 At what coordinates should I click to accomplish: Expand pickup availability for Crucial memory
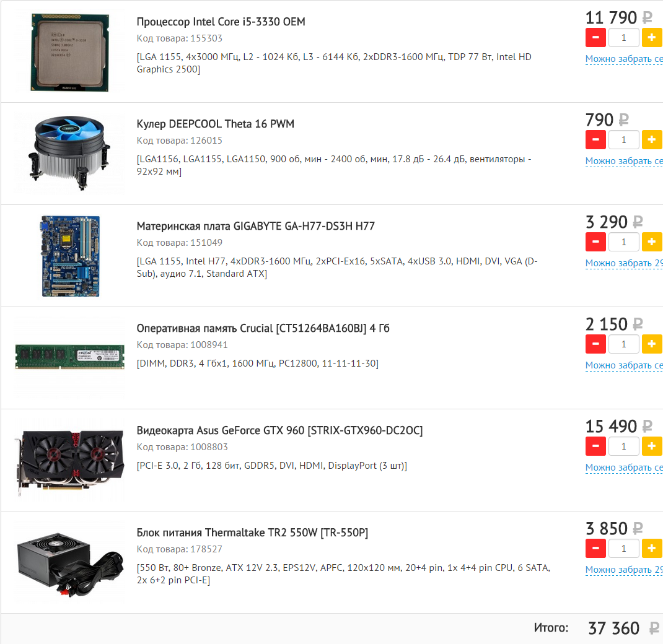pyautogui.click(x=624, y=365)
